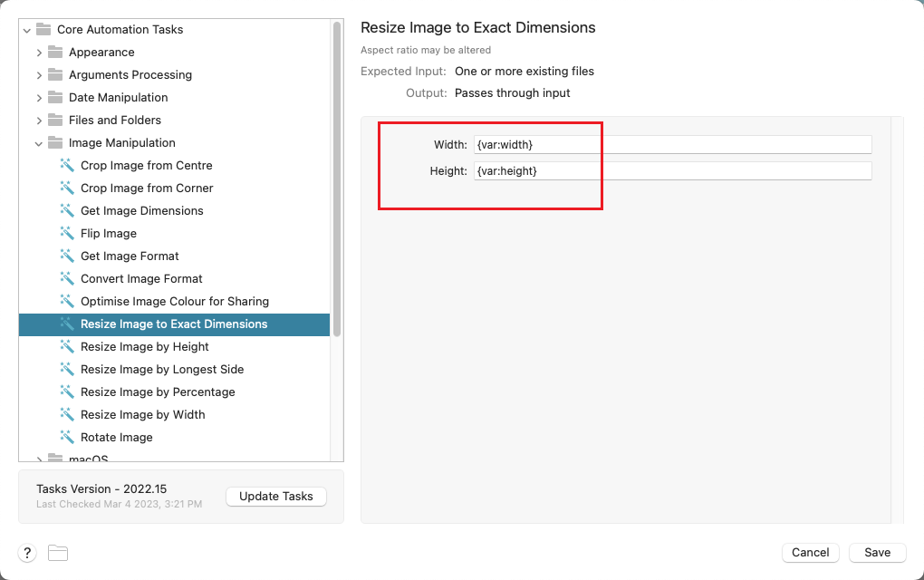The width and height of the screenshot is (924, 580).
Task: Click the Aspect ratio may be altered note
Action: point(426,50)
